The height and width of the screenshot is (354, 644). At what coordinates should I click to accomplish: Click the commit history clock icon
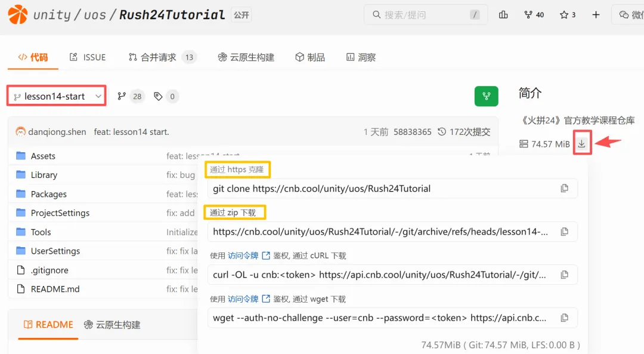(x=442, y=131)
